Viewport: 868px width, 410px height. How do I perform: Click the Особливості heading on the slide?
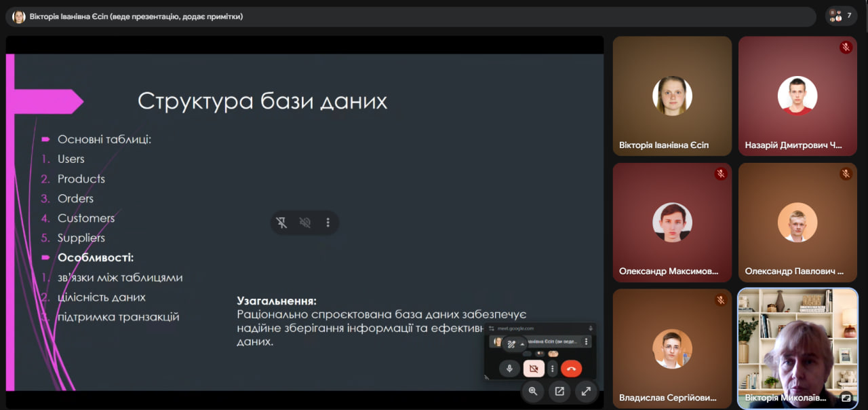pos(96,257)
